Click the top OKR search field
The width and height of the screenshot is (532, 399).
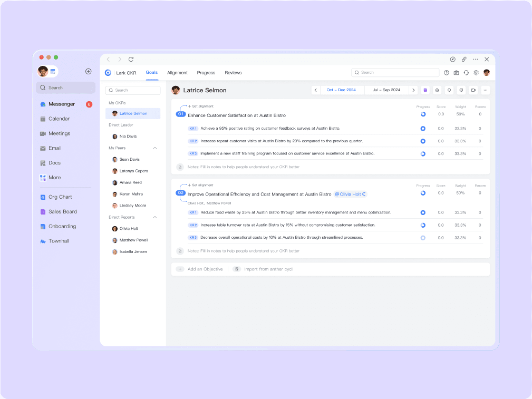point(395,73)
